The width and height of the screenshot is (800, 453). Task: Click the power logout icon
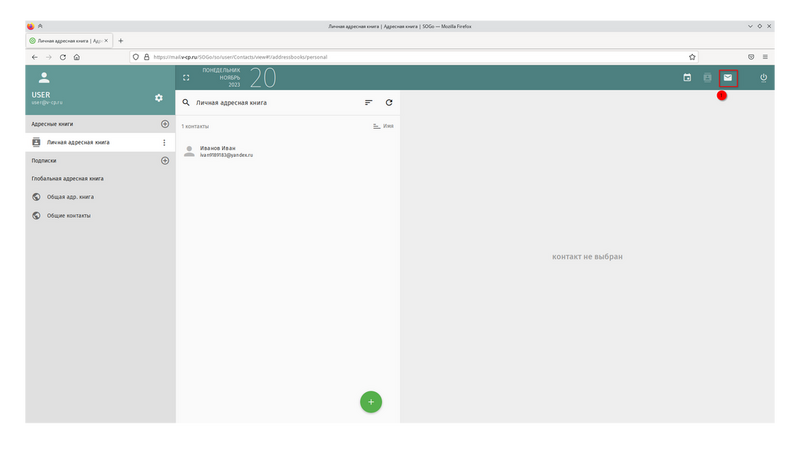click(764, 77)
